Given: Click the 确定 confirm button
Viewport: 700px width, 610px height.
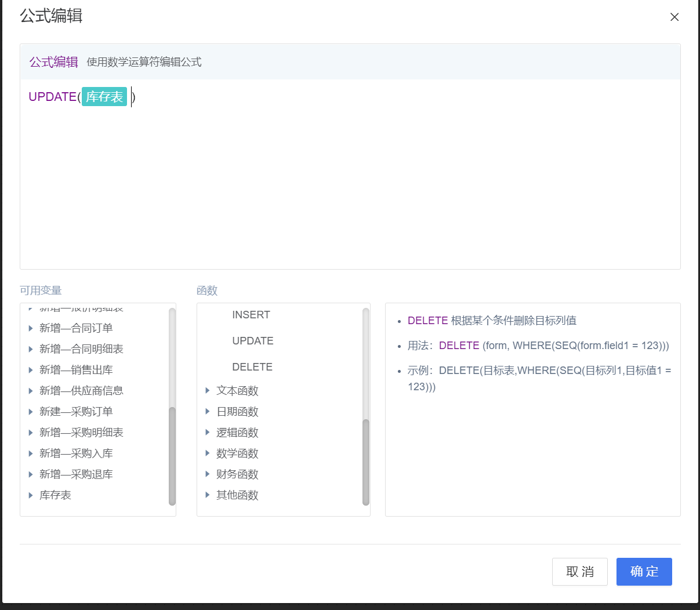Looking at the screenshot, I should click(x=644, y=572).
